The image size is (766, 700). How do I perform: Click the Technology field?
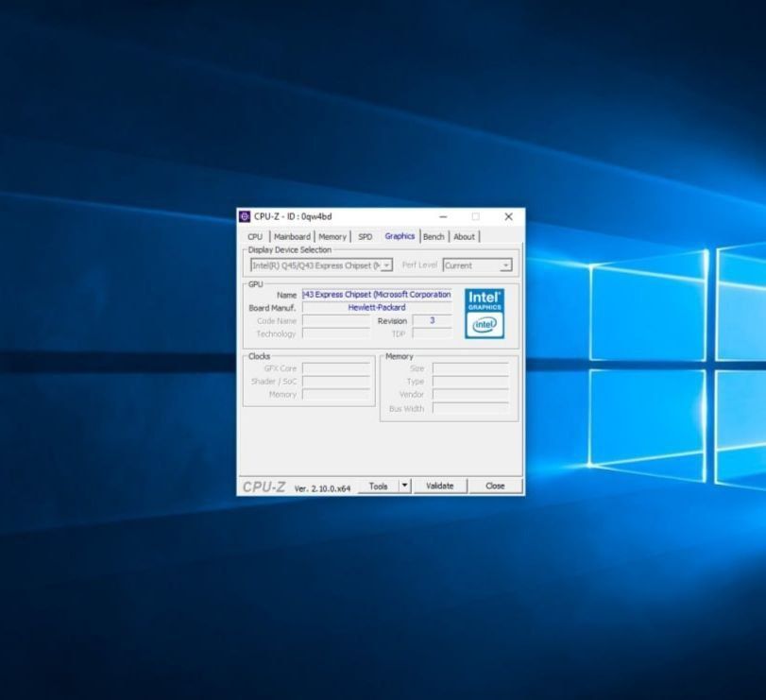[x=336, y=333]
